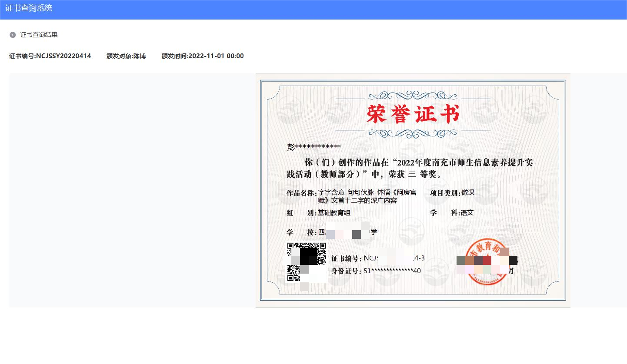627x364 pixels.
Task: Click the 组别:基础教育组 field
Action: click(319, 213)
